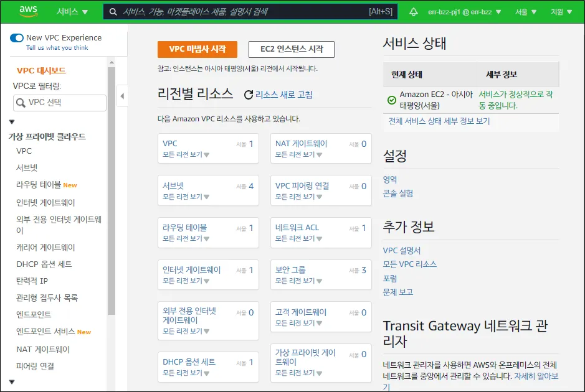Click the green service status check icon

(392, 100)
